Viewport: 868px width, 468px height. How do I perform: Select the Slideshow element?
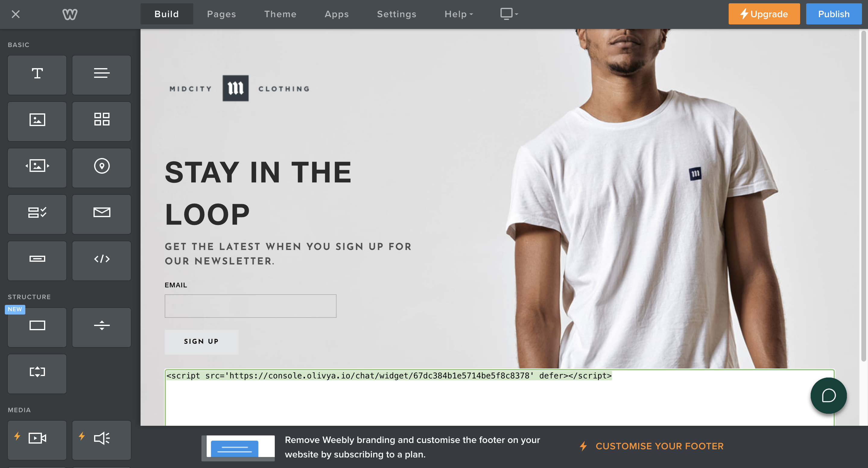pyautogui.click(x=37, y=168)
